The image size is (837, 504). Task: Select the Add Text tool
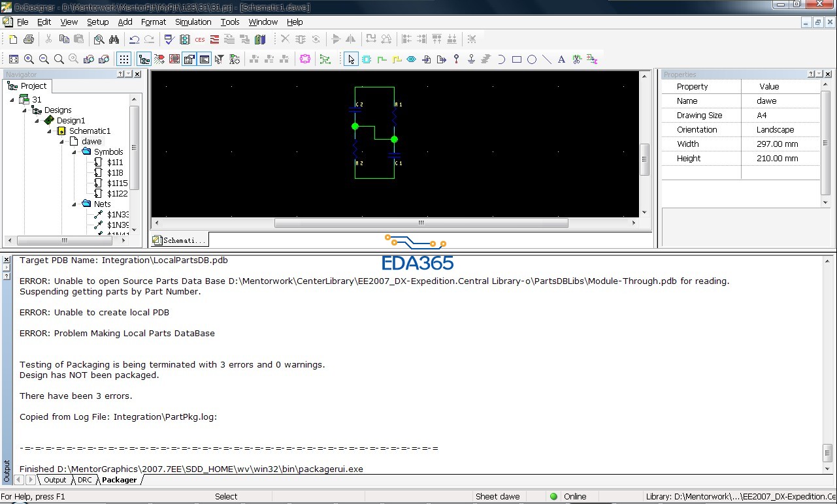561,59
